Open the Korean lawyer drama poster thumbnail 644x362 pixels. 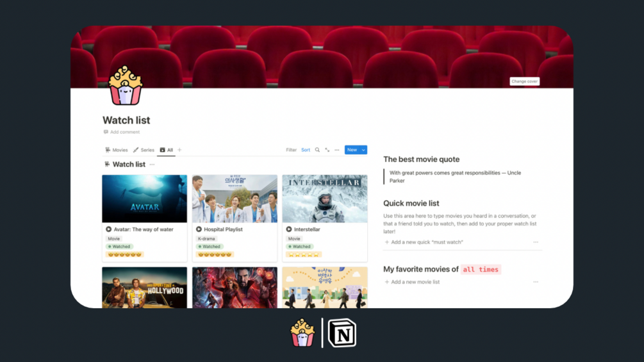click(x=325, y=288)
